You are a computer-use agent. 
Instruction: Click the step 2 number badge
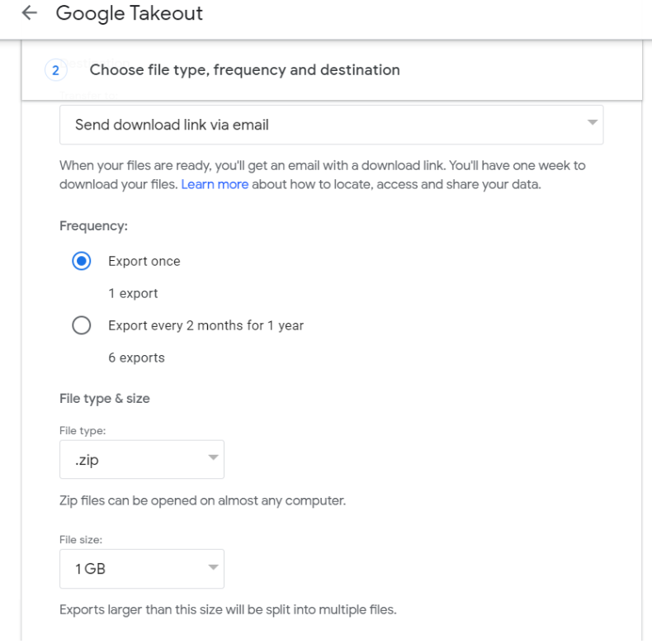(55, 70)
